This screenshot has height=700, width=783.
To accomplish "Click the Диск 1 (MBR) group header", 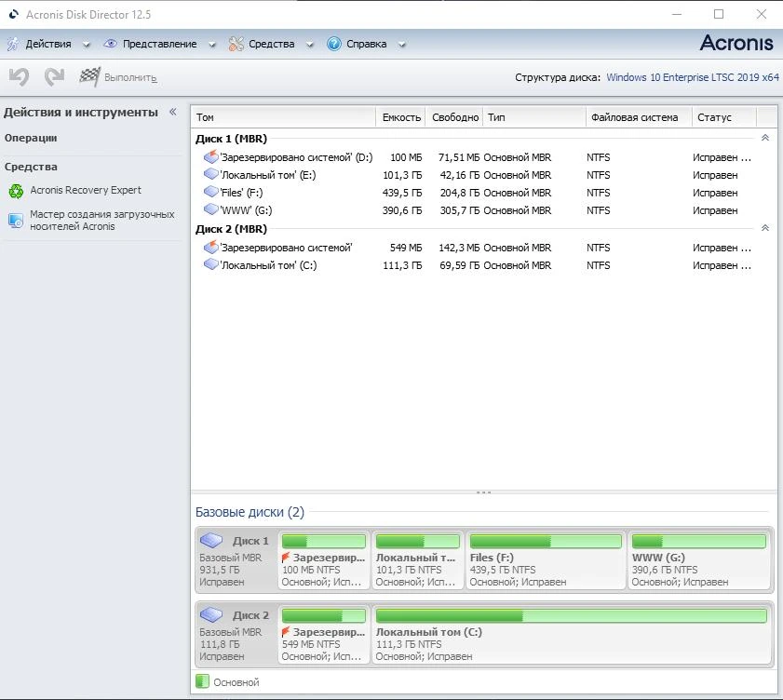I will point(231,139).
